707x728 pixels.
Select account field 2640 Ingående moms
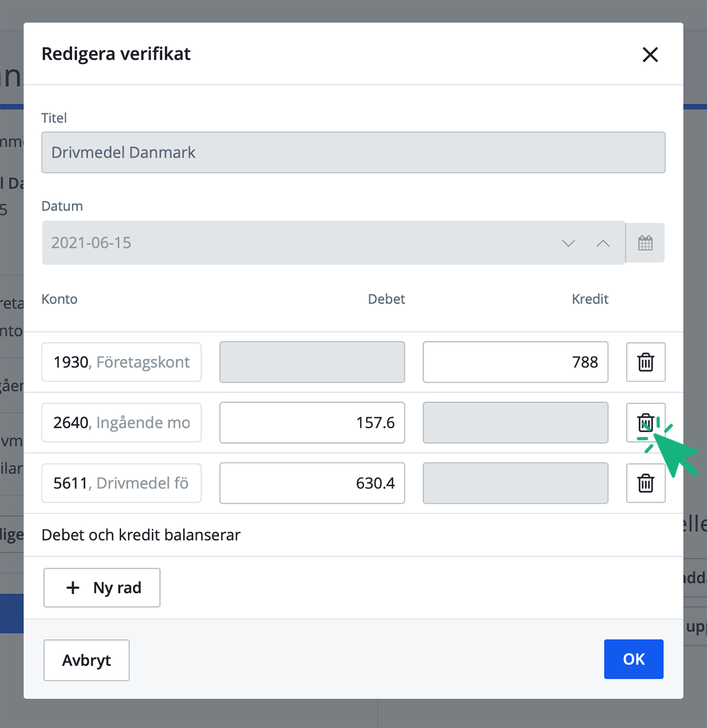click(121, 423)
